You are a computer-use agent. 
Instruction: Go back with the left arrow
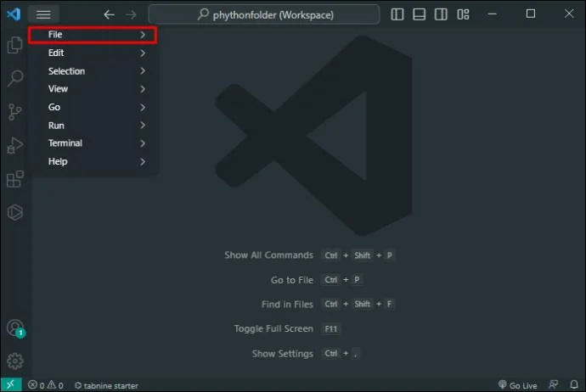pyautogui.click(x=109, y=14)
